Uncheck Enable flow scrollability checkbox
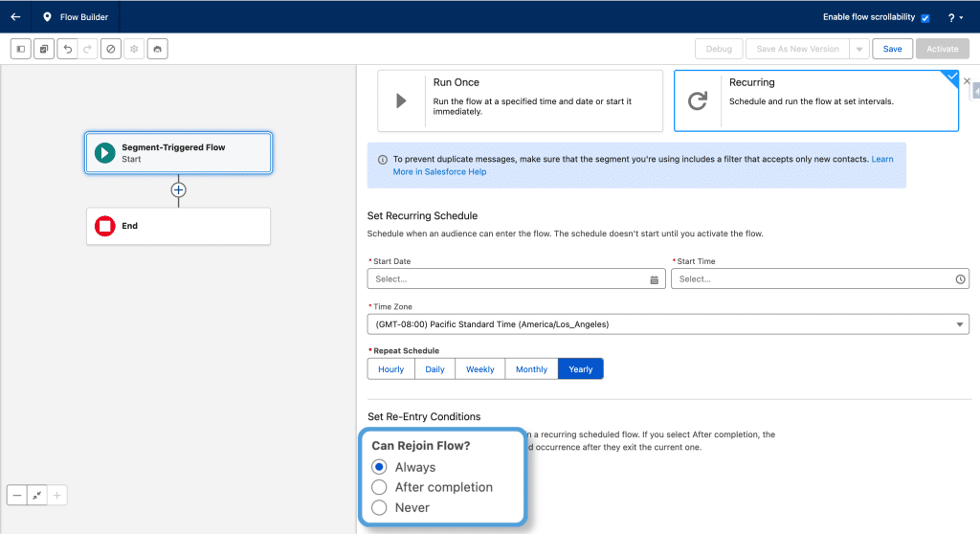Image resolution: width=980 pixels, height=534 pixels. point(924,17)
